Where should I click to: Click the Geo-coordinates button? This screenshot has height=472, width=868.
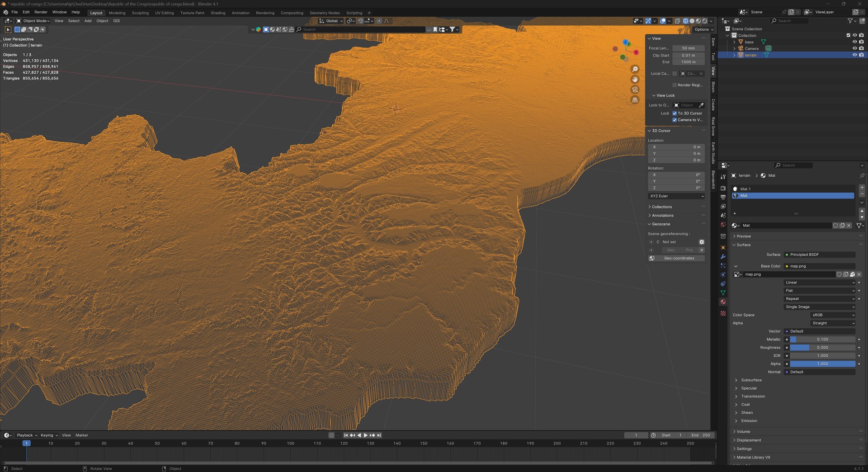[x=679, y=258]
